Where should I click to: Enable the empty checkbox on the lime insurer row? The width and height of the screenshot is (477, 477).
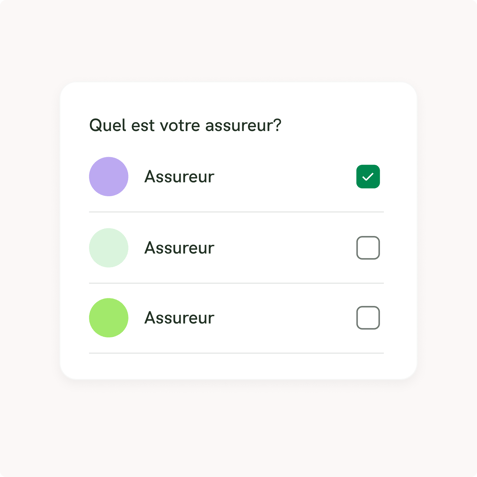pyautogui.click(x=368, y=318)
